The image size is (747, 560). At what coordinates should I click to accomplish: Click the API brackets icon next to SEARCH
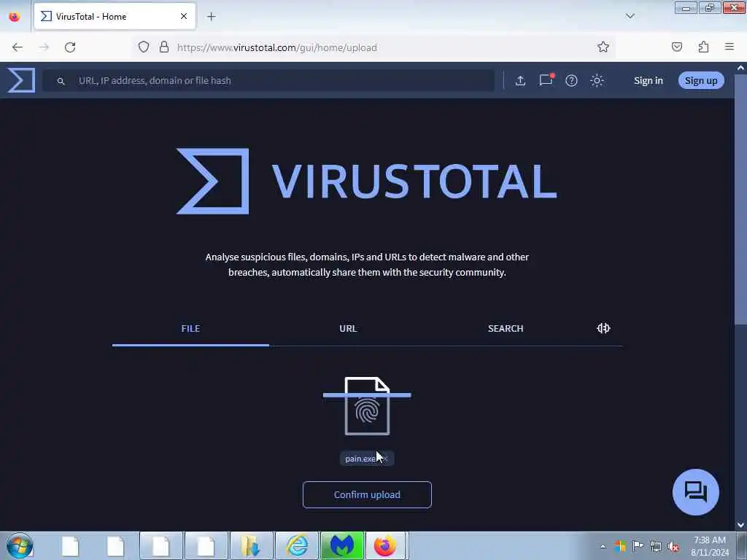tap(603, 328)
